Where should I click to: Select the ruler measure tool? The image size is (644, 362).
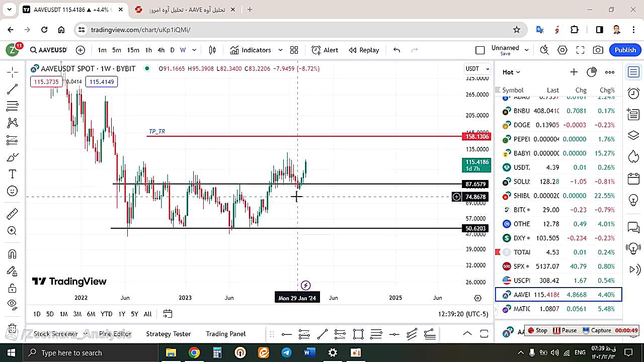tap(13, 214)
